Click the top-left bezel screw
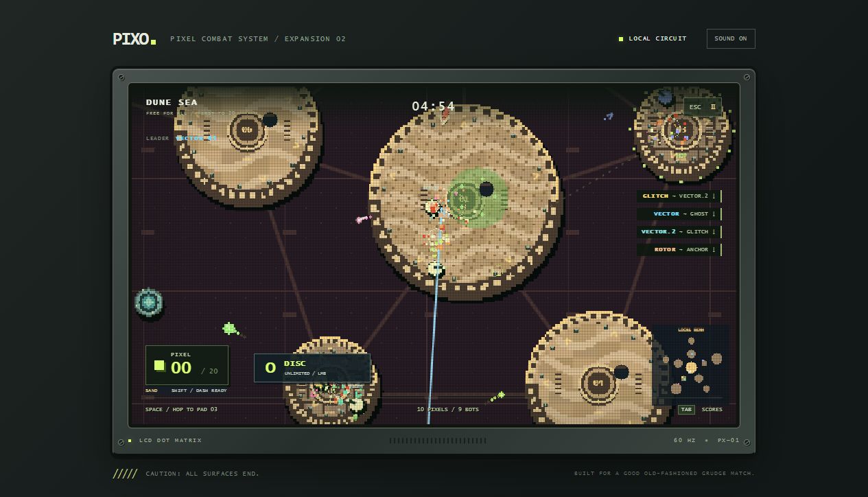Screen dimensions: 868x497 click(121, 78)
